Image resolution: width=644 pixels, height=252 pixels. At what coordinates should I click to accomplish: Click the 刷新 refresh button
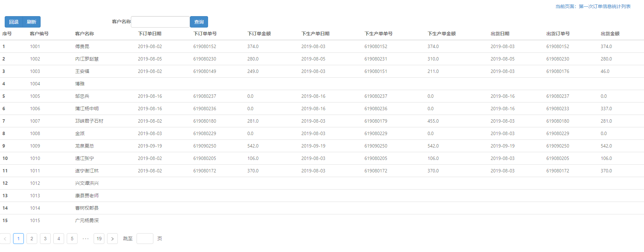[32, 22]
